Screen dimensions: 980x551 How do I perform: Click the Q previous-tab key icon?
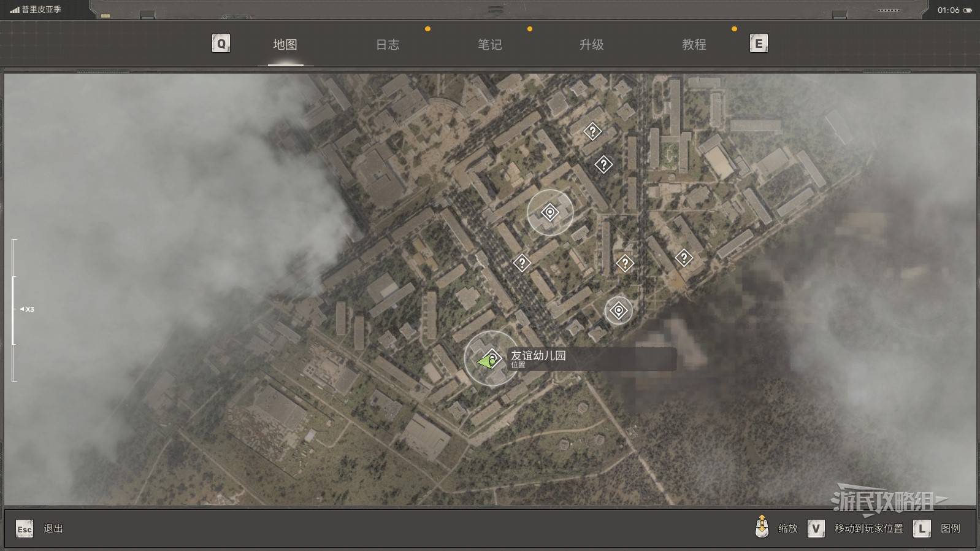221,44
